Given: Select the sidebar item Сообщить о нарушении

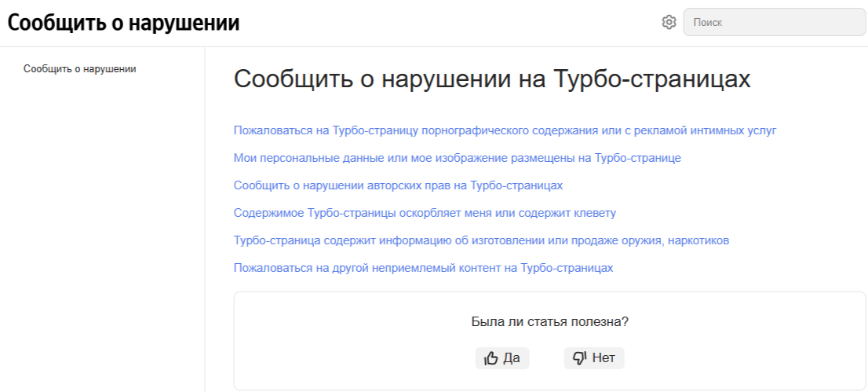Looking at the screenshot, I should pyautogui.click(x=80, y=68).
